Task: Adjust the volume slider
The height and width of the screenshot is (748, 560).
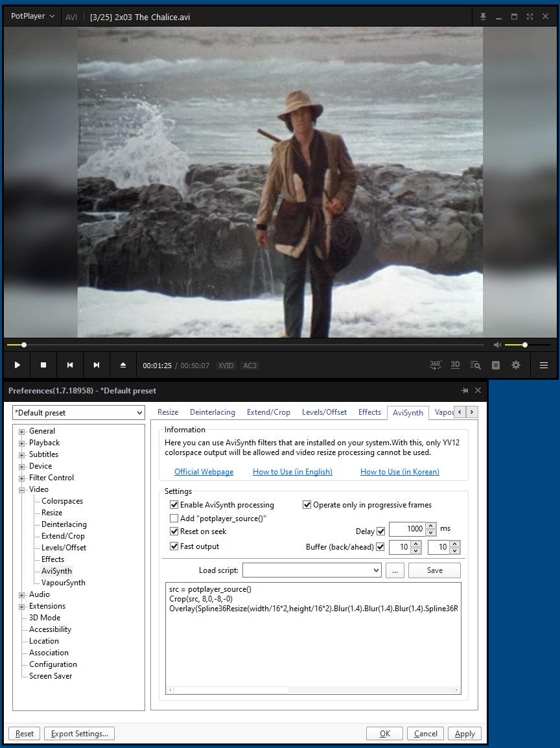Action: tap(527, 344)
